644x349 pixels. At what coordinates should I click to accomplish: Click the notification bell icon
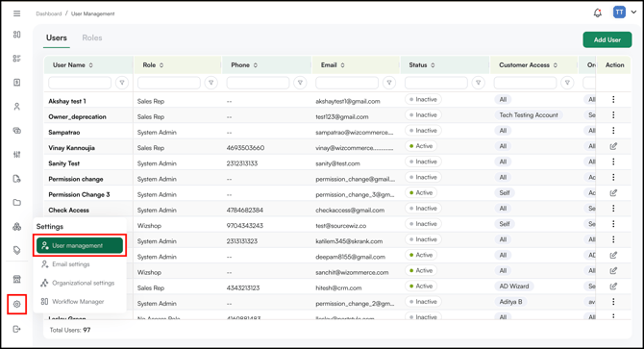click(x=598, y=13)
